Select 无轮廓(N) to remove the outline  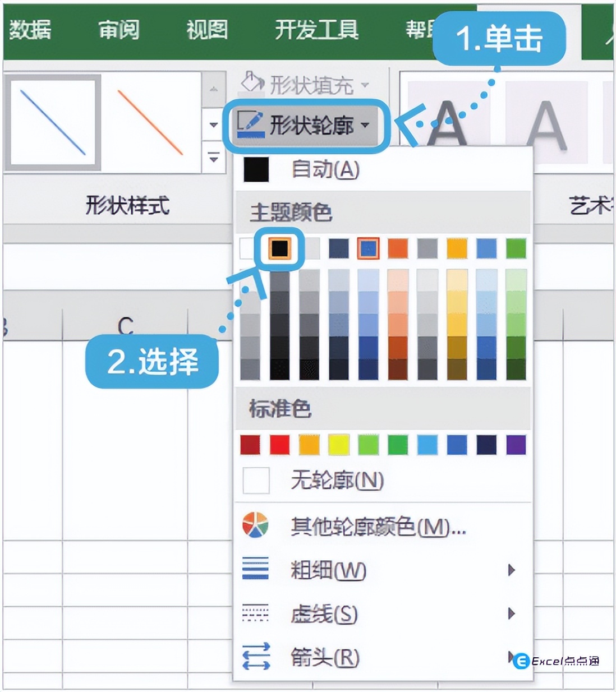(x=337, y=480)
